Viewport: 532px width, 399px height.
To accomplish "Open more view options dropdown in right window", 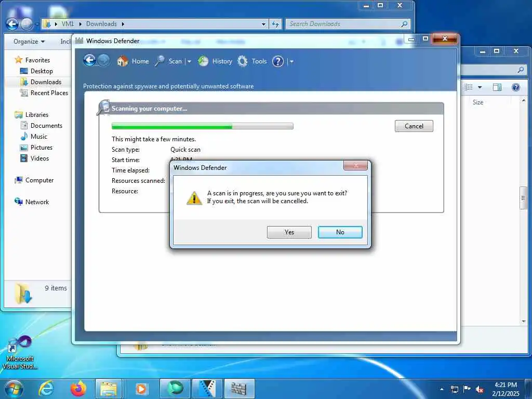I will [480, 87].
